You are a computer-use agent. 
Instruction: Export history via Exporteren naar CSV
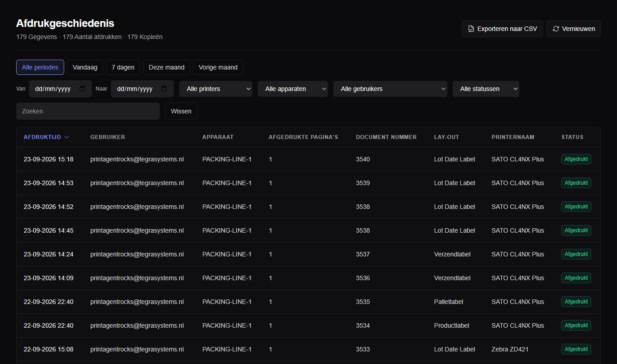(503, 29)
